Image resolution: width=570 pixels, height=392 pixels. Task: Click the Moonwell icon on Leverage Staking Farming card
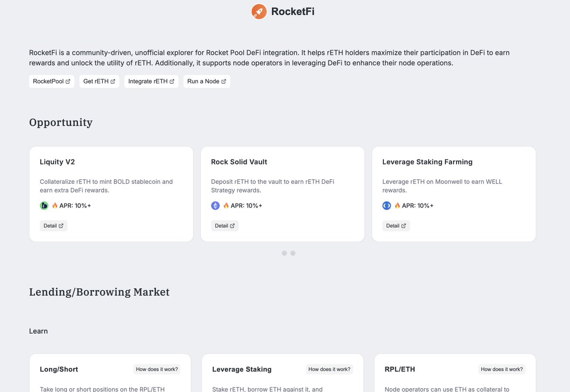pos(386,205)
